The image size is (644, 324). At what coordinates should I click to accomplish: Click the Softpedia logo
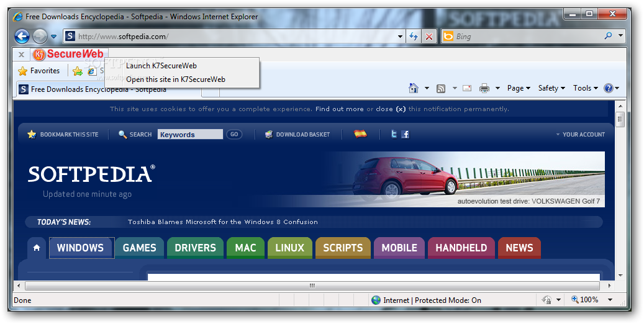91,174
